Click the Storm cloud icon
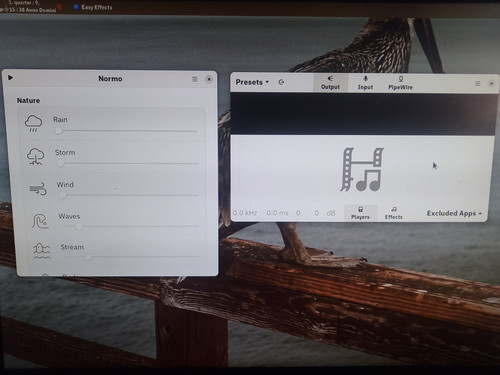500x375 pixels. tap(35, 157)
